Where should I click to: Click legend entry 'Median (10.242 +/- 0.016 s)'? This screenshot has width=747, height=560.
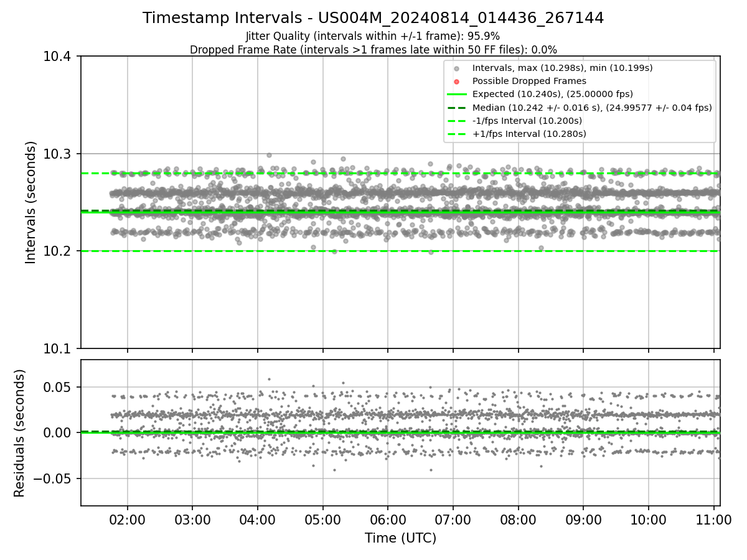(x=592, y=108)
